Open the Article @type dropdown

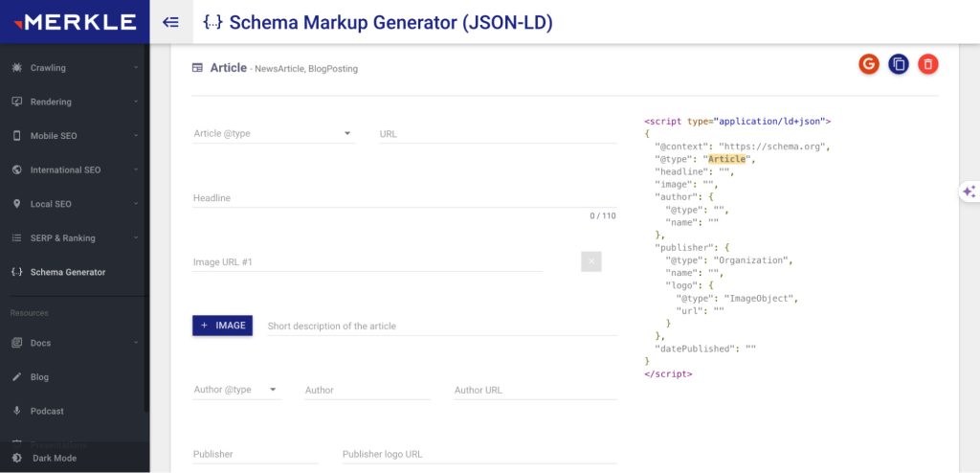click(x=274, y=134)
